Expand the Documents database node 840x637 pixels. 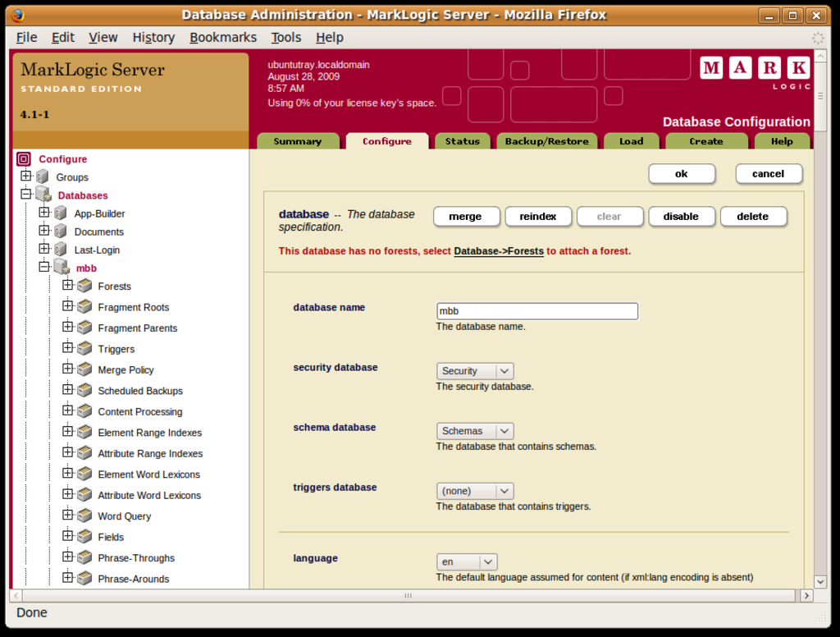click(44, 230)
